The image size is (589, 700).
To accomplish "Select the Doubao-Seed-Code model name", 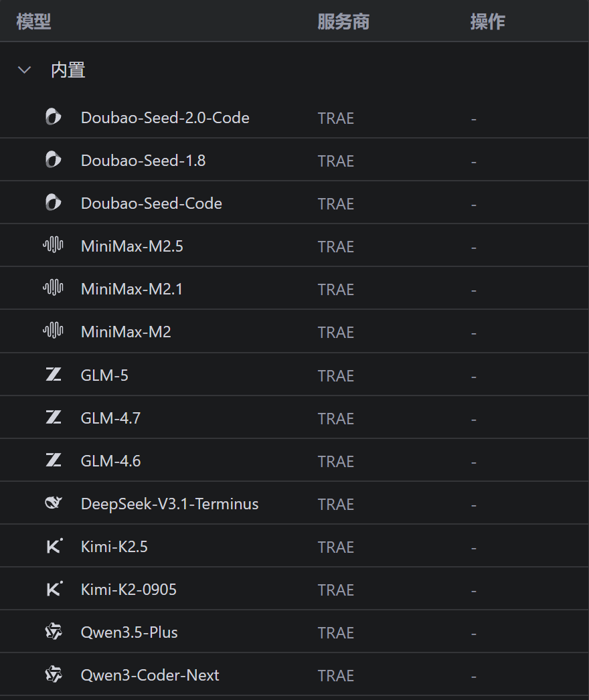I will [151, 203].
